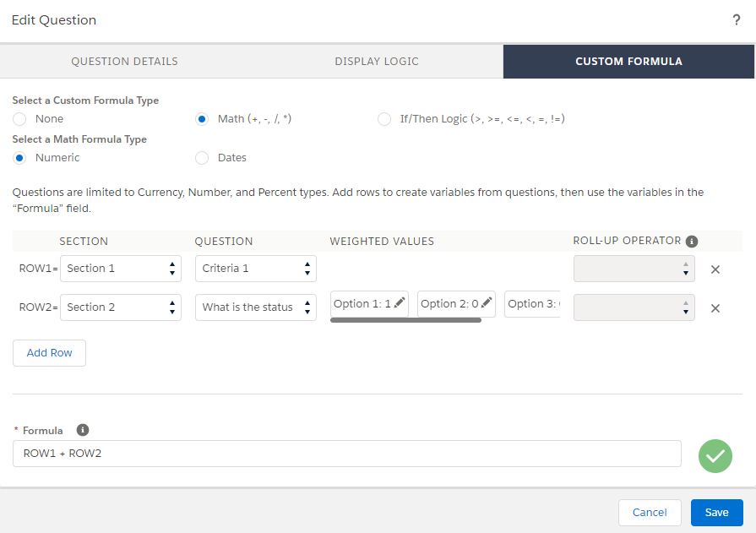Open ROW1 Criteria 1 question dropdown
The image size is (756, 533).
pos(256,269)
